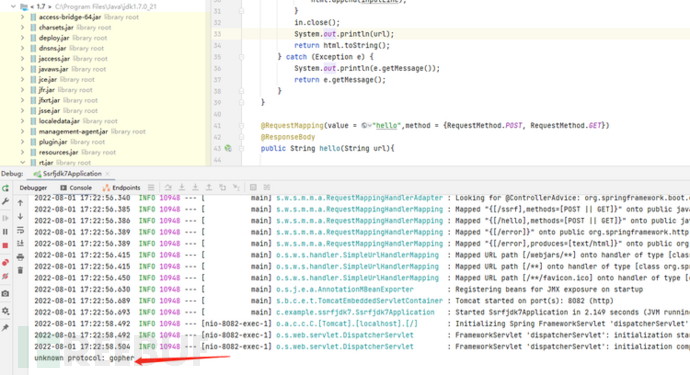Viewport: 690px width, 375px height.
Task: Select javaws.jar in project tree
Action: pyautogui.click(x=53, y=69)
